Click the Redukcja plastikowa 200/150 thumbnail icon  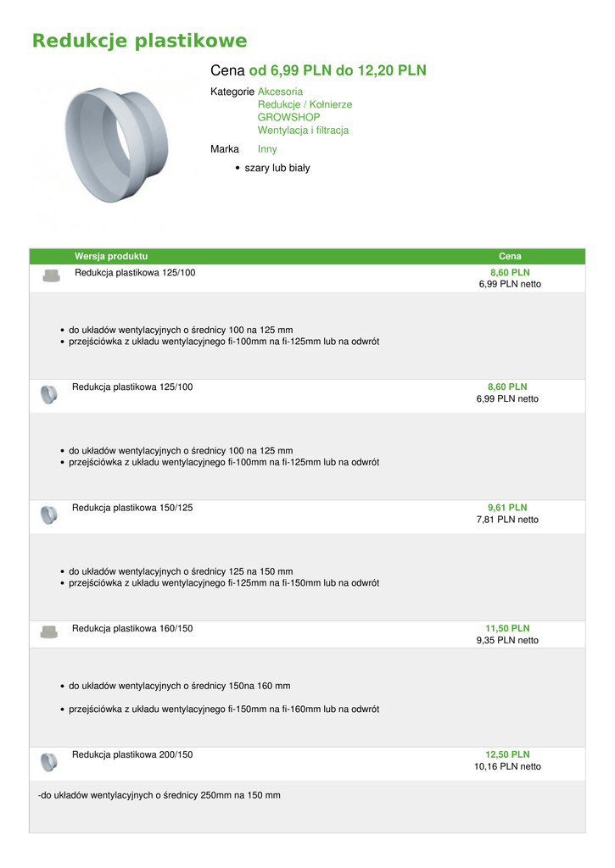(x=49, y=762)
